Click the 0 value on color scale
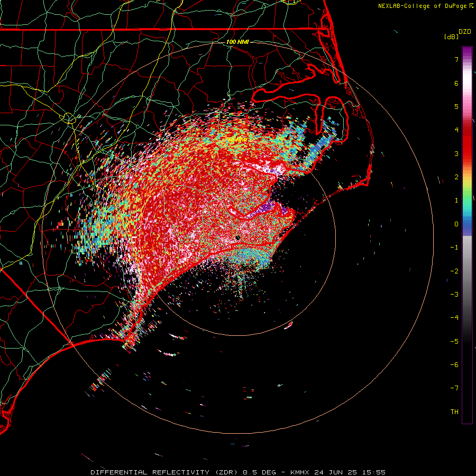Image resolution: width=476 pixels, height=476 pixels. pyautogui.click(x=456, y=224)
